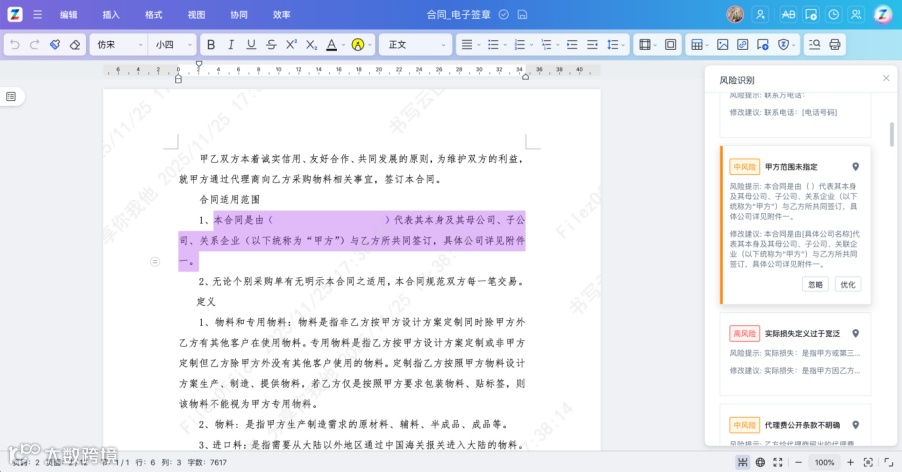Insert an image from the toolbar
Screen dimensions: 902x472
(723, 44)
